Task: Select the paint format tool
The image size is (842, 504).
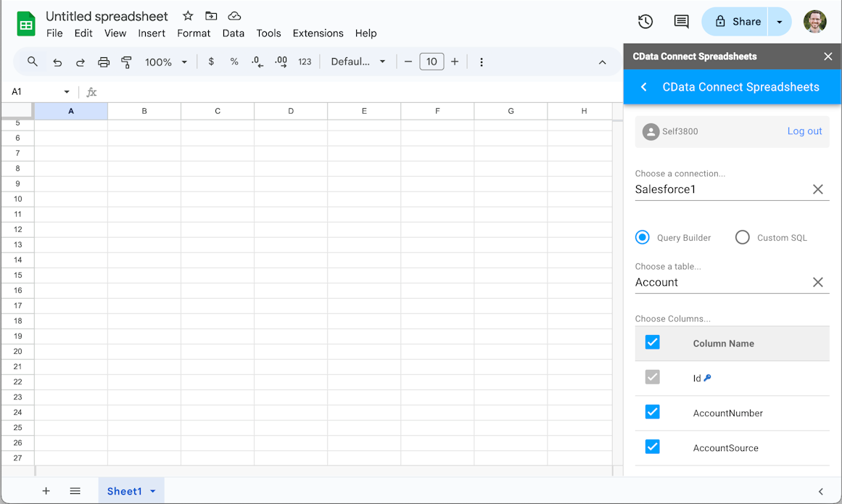Action: (x=126, y=62)
